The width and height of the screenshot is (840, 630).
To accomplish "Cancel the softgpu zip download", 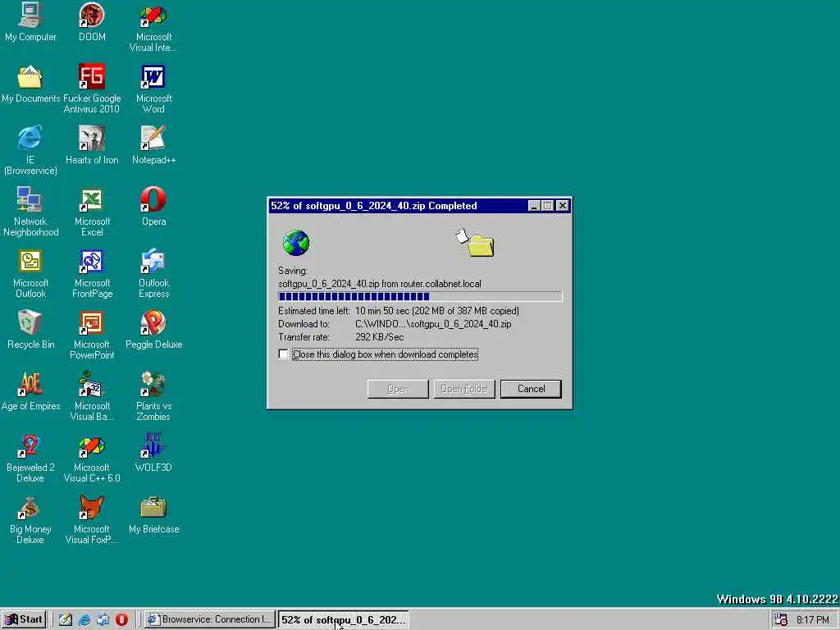I will point(531,389).
